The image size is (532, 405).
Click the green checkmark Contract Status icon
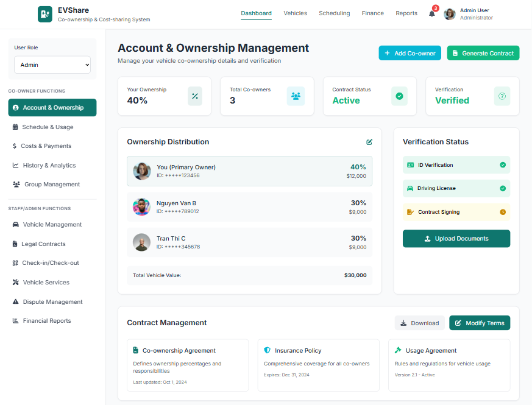tap(399, 96)
